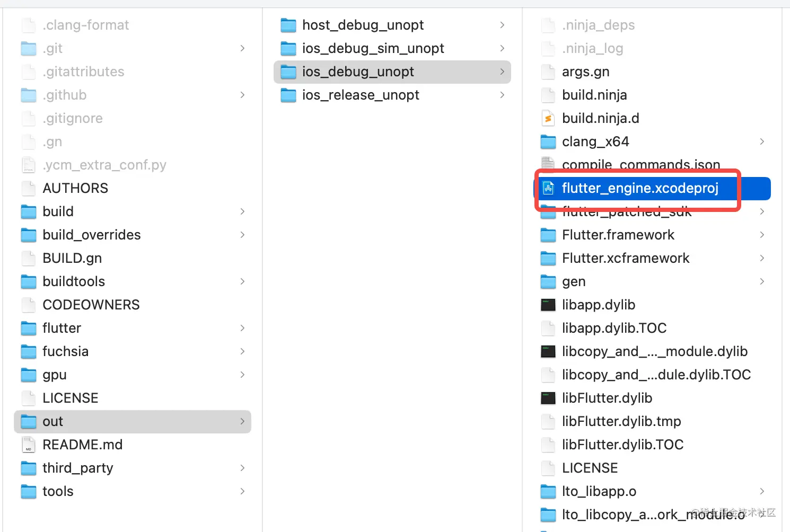Viewport: 790px width, 532px height.
Task: Expand the flutter folder chevron
Action: tap(242, 328)
